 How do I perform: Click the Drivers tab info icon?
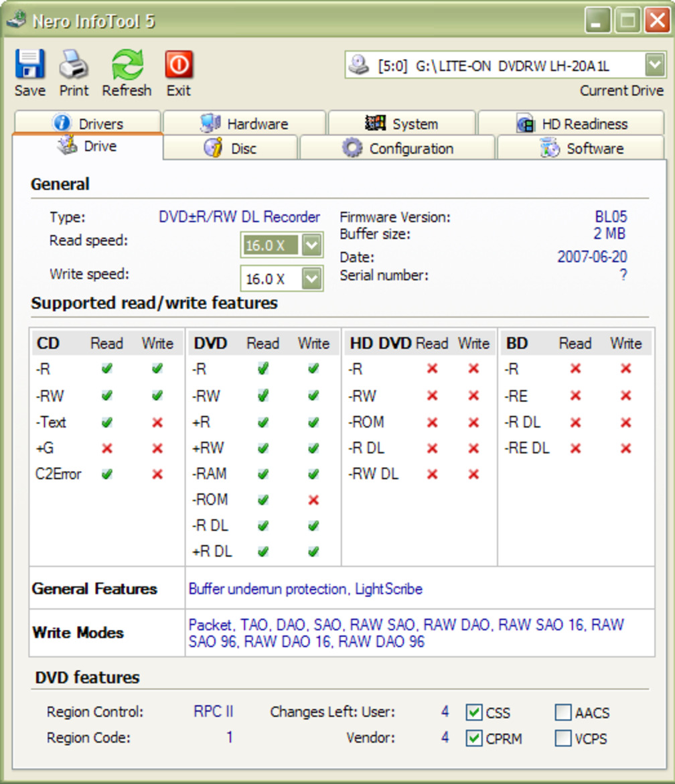click(x=62, y=123)
